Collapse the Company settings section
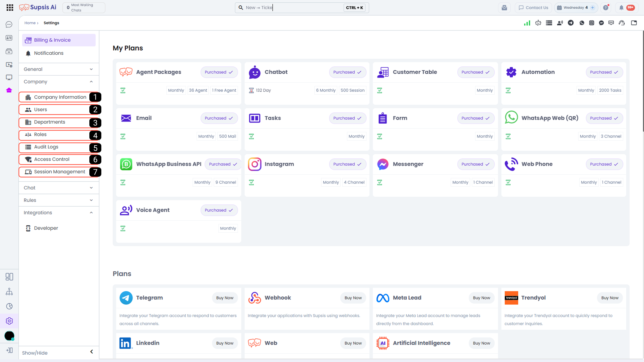The image size is (644, 362). pyautogui.click(x=59, y=82)
